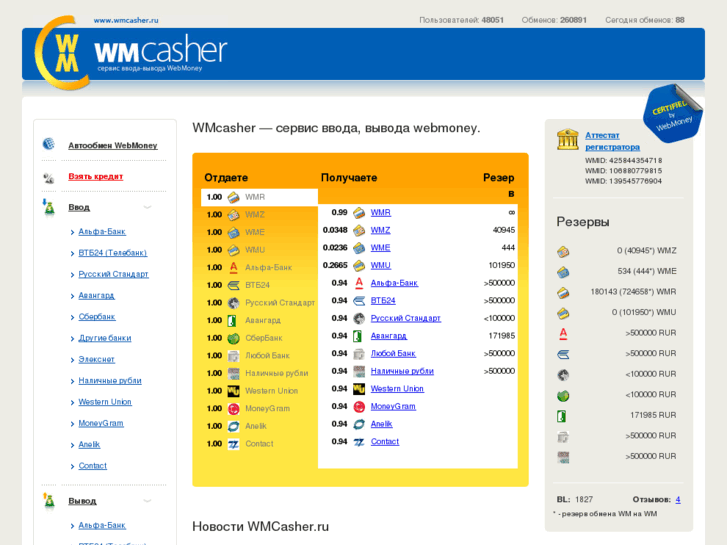
Task: Click WMZ link in Получаете column
Action: [x=381, y=230]
